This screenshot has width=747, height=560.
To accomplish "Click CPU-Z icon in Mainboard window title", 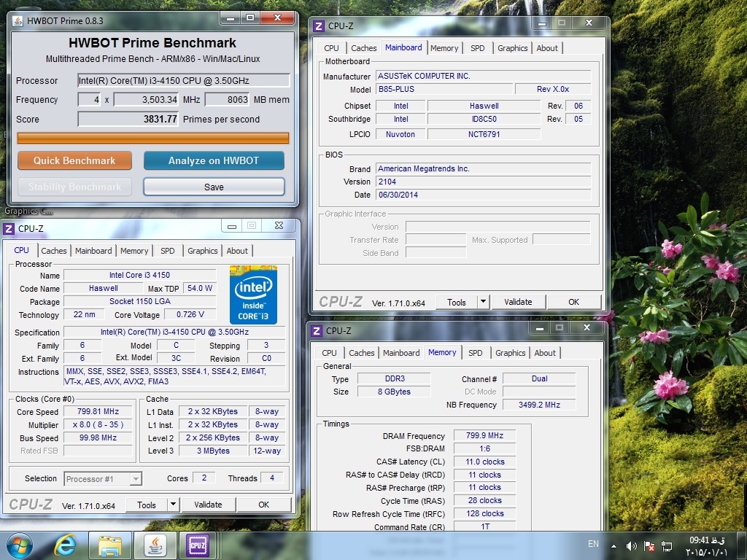I will coord(319,26).
